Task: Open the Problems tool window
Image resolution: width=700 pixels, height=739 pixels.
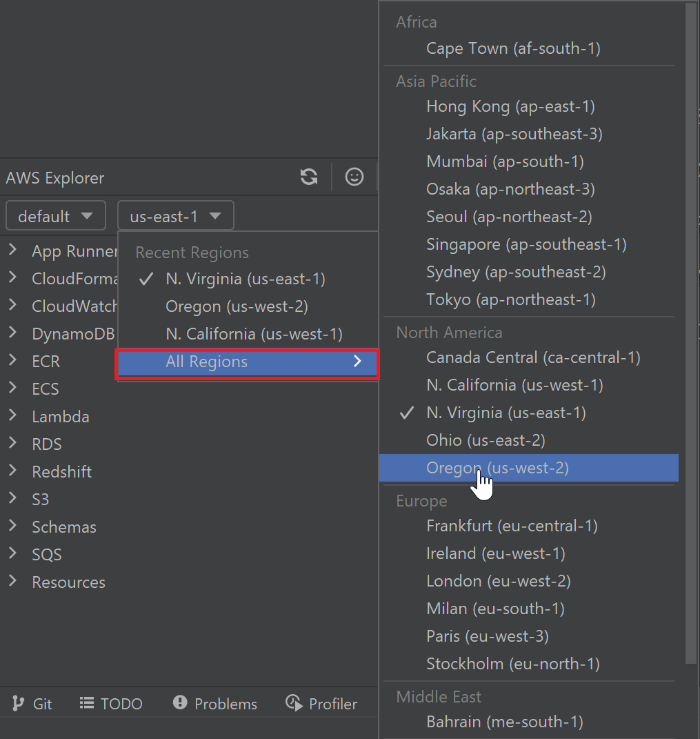Action: click(x=214, y=704)
